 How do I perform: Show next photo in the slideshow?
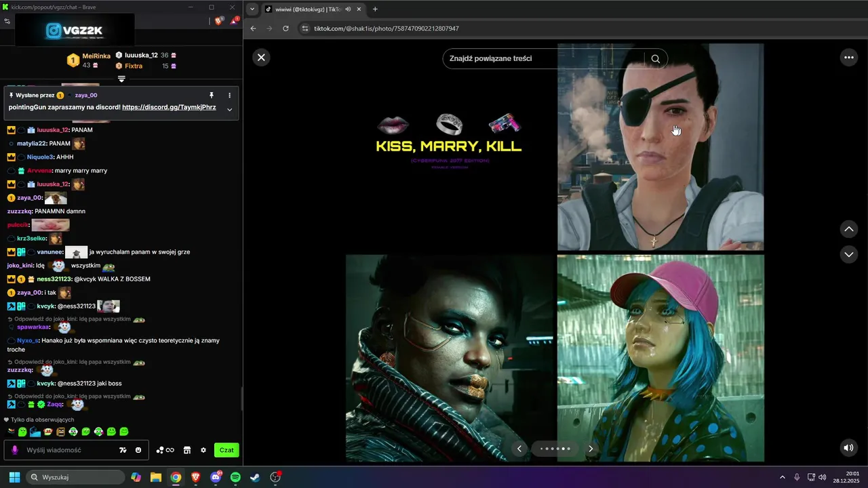[591, 449]
